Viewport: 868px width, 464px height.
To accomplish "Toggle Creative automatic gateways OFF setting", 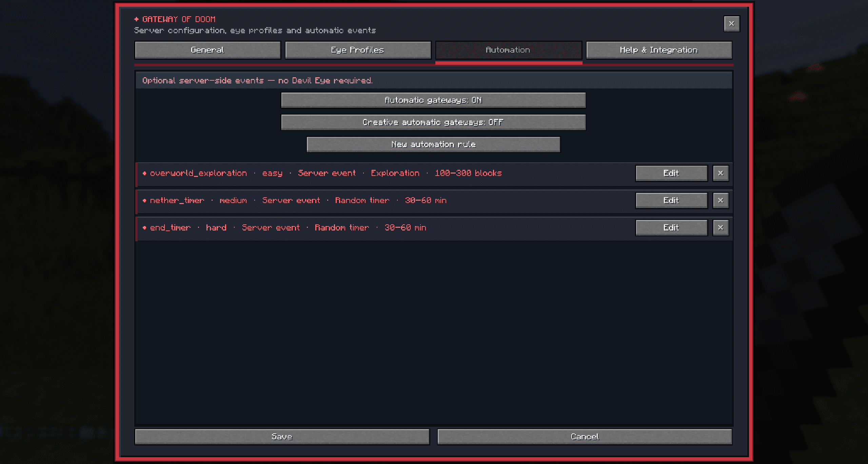I will [433, 122].
